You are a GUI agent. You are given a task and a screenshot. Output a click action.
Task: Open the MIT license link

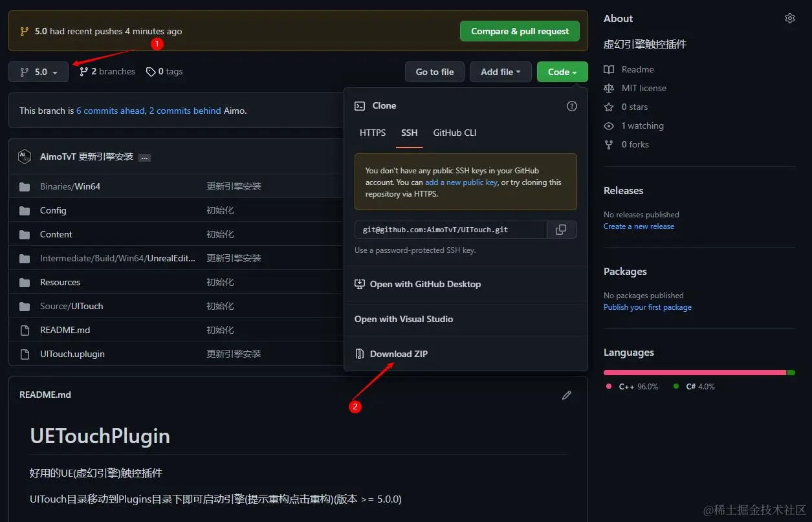[x=635, y=88]
